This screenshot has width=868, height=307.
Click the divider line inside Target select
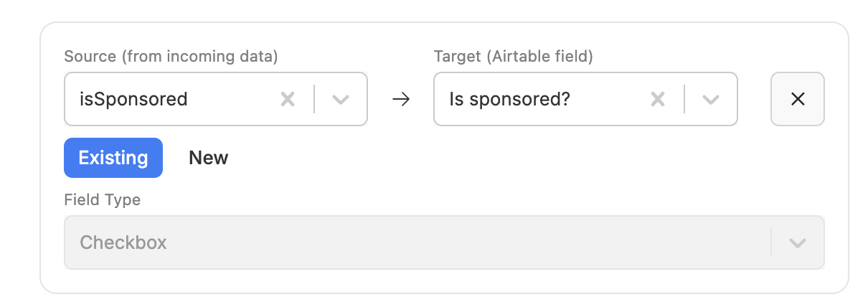[684, 100]
